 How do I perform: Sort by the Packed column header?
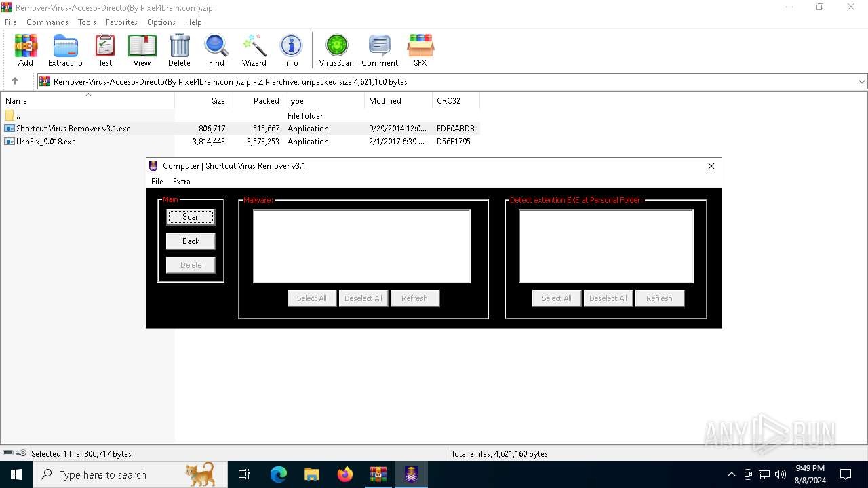click(256, 101)
